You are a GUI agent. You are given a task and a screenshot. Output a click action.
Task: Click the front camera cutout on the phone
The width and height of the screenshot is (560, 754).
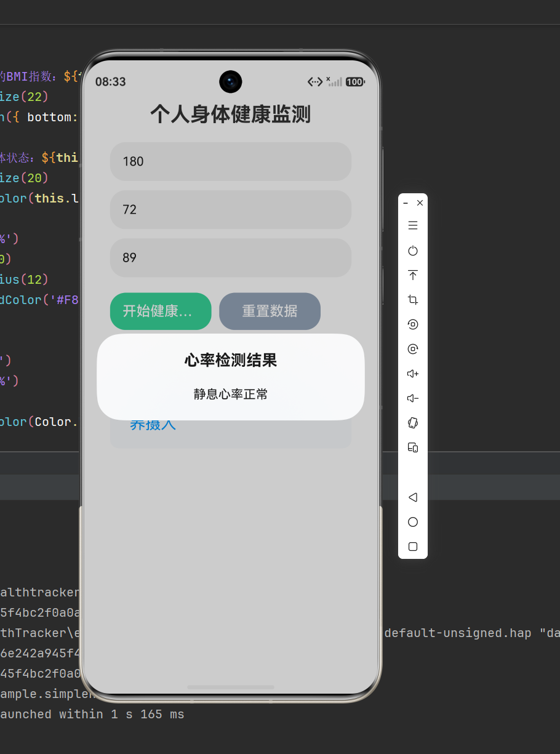click(231, 81)
